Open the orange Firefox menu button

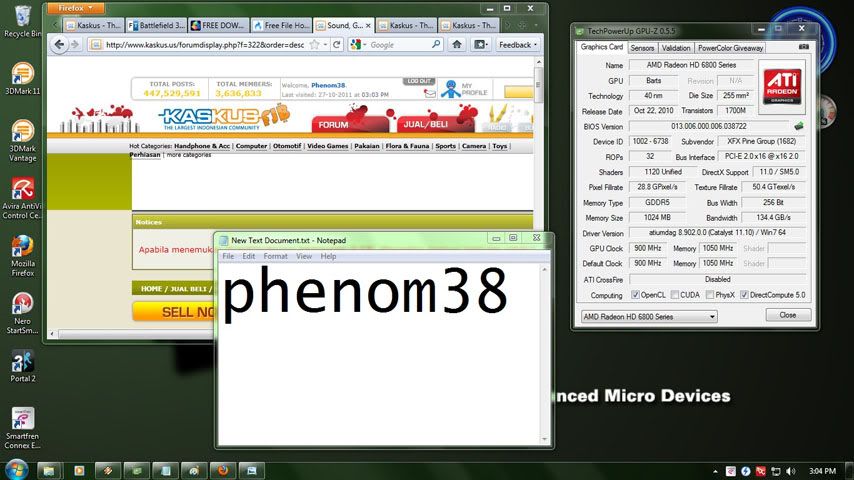click(75, 8)
